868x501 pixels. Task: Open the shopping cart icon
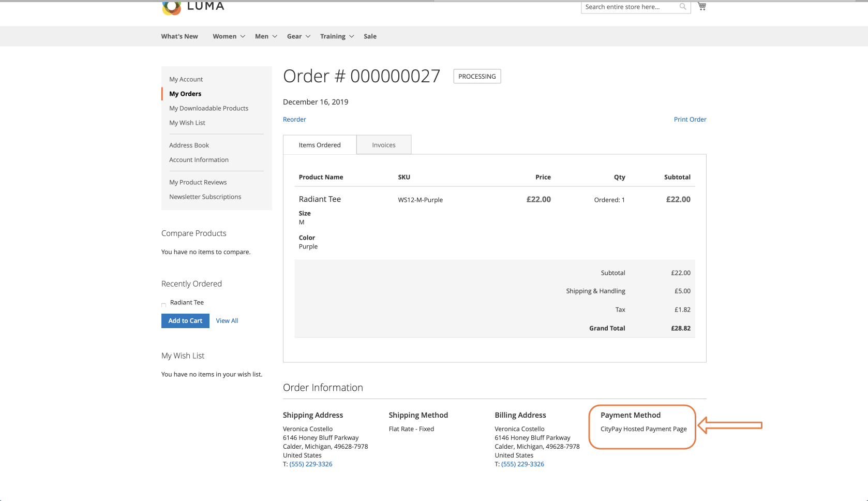701,6
